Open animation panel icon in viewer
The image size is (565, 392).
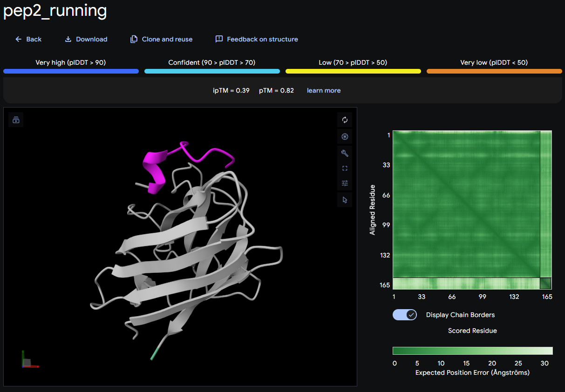pyautogui.click(x=16, y=120)
